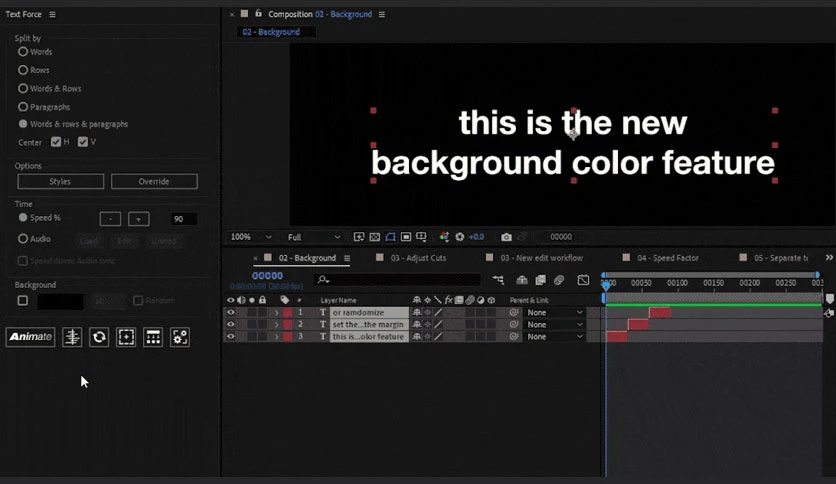Click the grid sequence icon in Text Force

pos(153,337)
